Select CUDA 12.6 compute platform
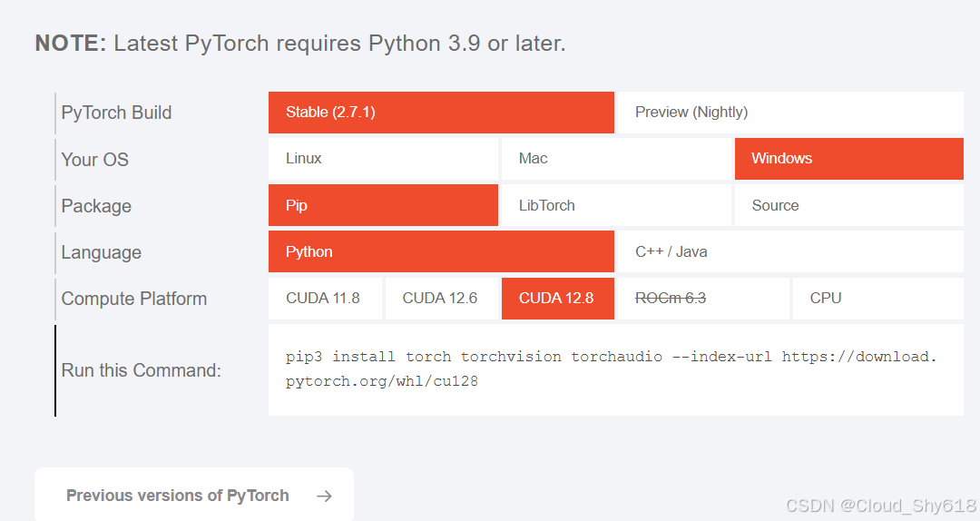Viewport: 980px width, 521px height. [442, 299]
